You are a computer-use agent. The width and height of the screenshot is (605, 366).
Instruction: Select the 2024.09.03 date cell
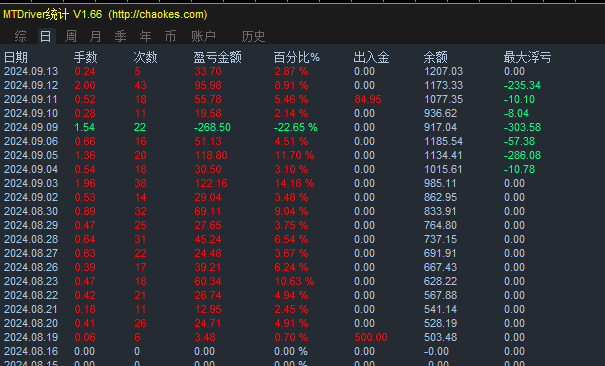pyautogui.click(x=31, y=183)
